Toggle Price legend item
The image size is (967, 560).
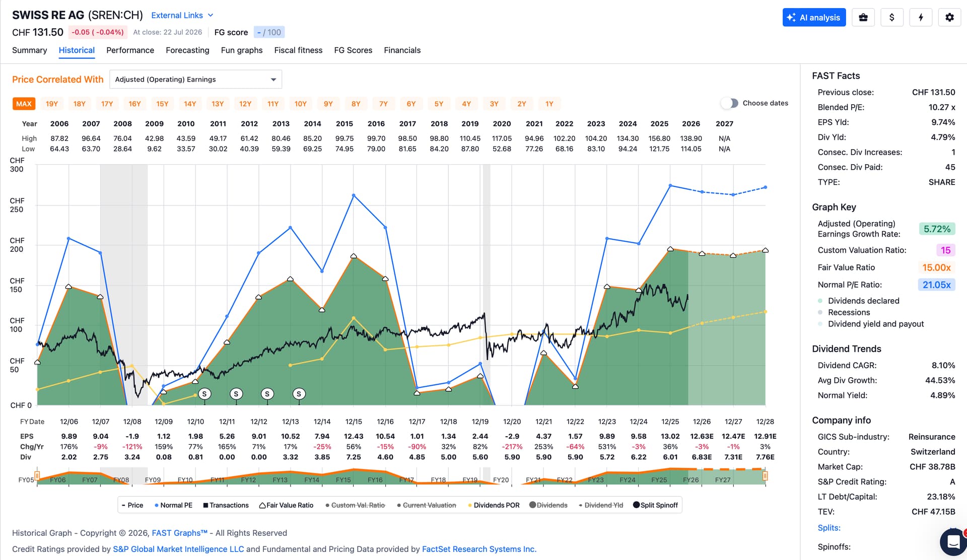(132, 505)
